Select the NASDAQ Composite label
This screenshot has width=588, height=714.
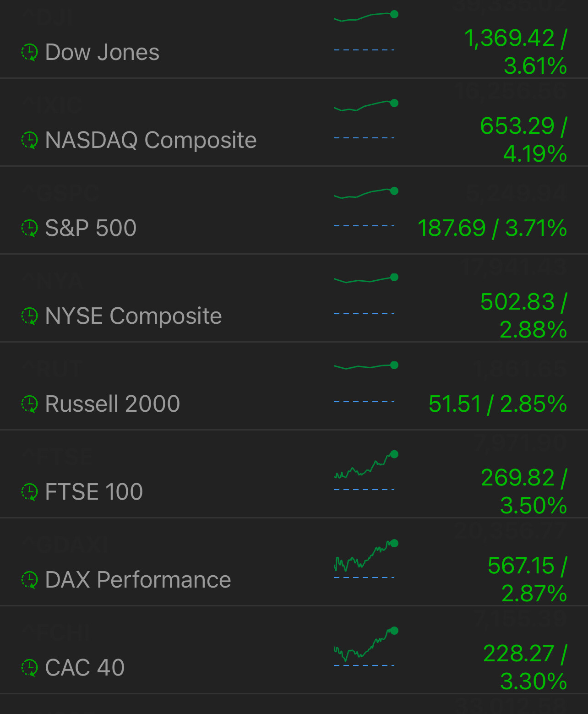(151, 140)
